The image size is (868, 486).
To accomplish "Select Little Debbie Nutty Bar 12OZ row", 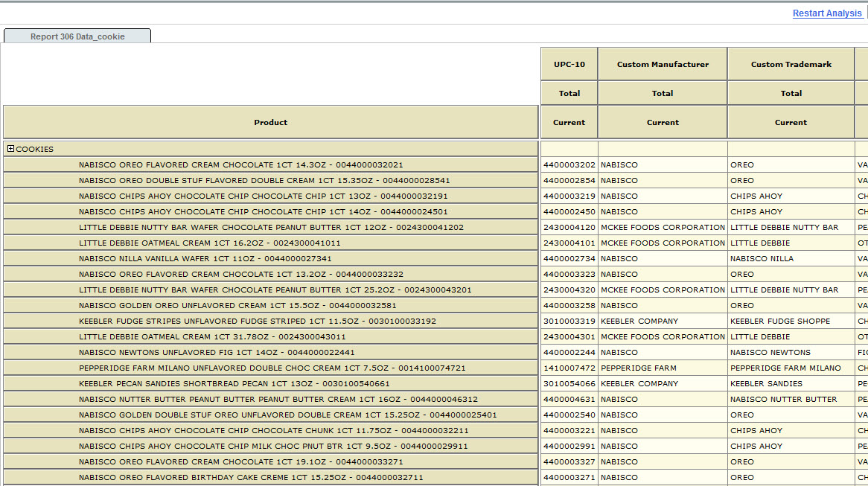I will click(271, 227).
